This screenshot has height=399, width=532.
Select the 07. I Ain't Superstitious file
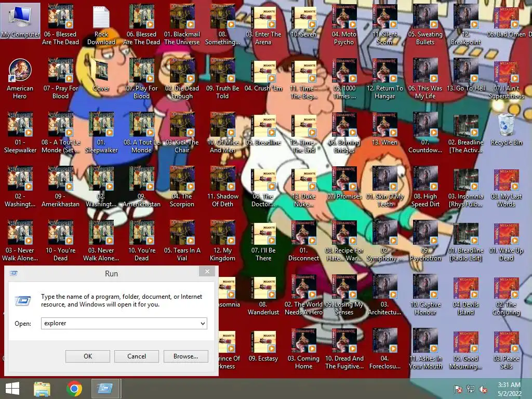click(x=506, y=79)
